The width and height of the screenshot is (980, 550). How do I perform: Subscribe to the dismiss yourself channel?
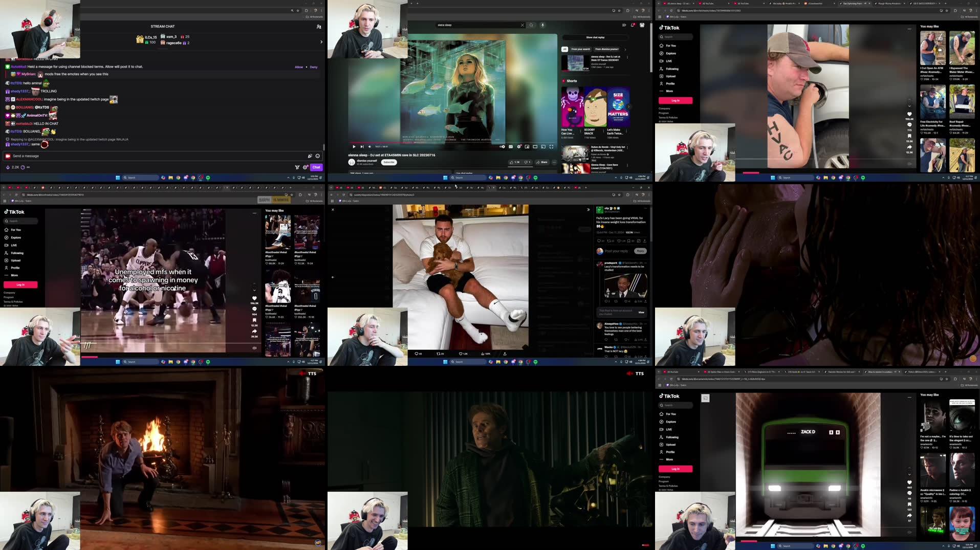[x=389, y=162]
